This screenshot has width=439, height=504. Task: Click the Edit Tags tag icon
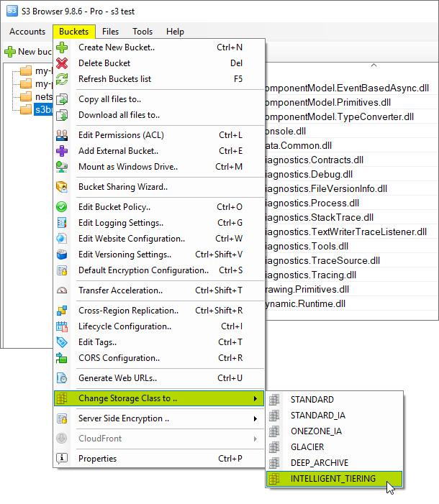point(62,342)
